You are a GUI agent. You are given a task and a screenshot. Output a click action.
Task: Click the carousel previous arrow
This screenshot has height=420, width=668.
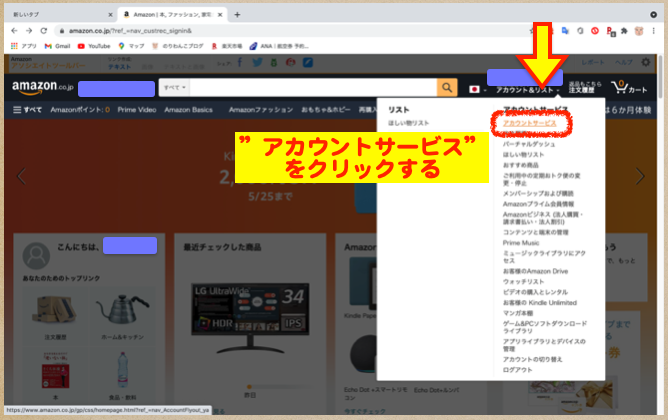[21, 176]
